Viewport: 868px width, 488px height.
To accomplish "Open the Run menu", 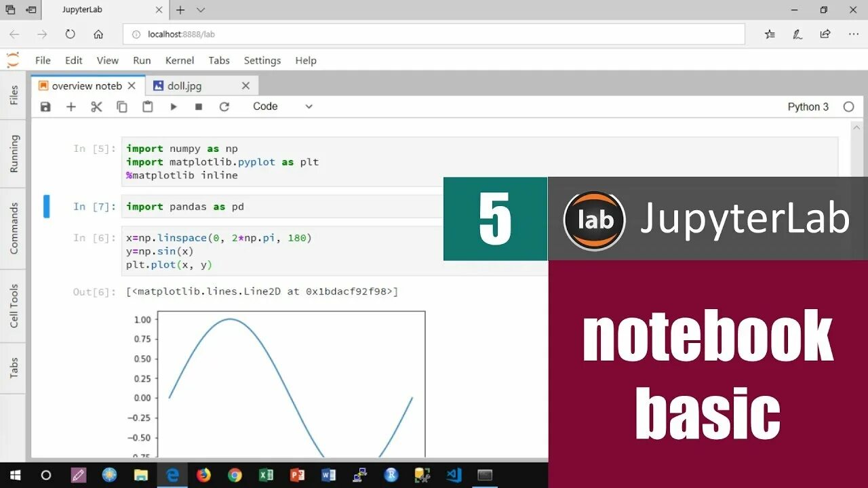I will 142,60.
